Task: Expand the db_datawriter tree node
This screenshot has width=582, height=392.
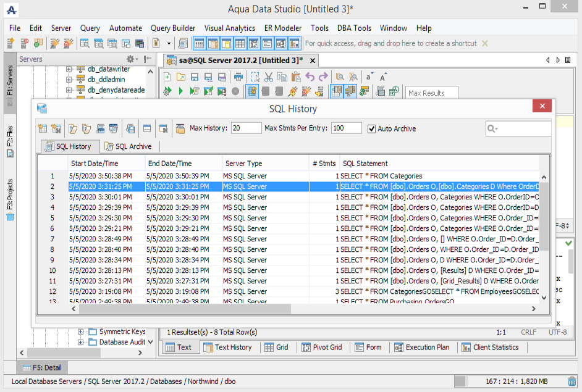Action: pyautogui.click(x=69, y=69)
